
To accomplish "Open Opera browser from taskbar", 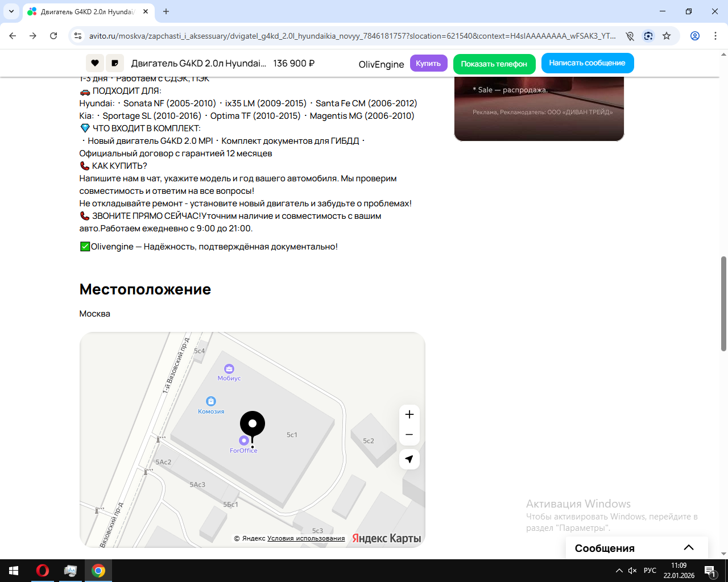I will pyautogui.click(x=43, y=571).
